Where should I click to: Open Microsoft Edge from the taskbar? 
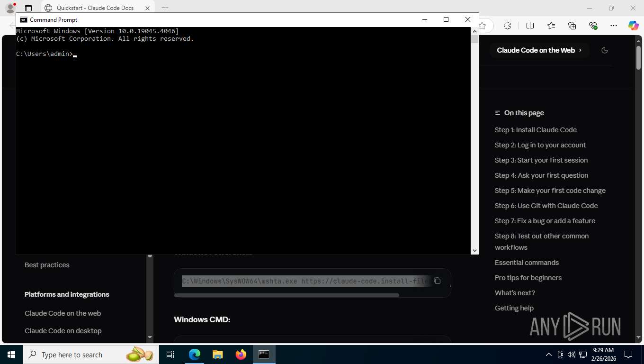click(x=195, y=355)
